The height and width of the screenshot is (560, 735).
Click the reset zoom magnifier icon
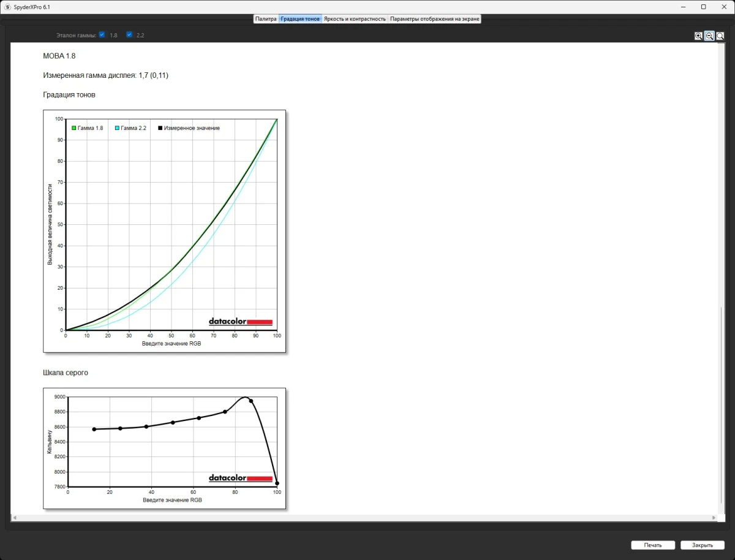[720, 36]
